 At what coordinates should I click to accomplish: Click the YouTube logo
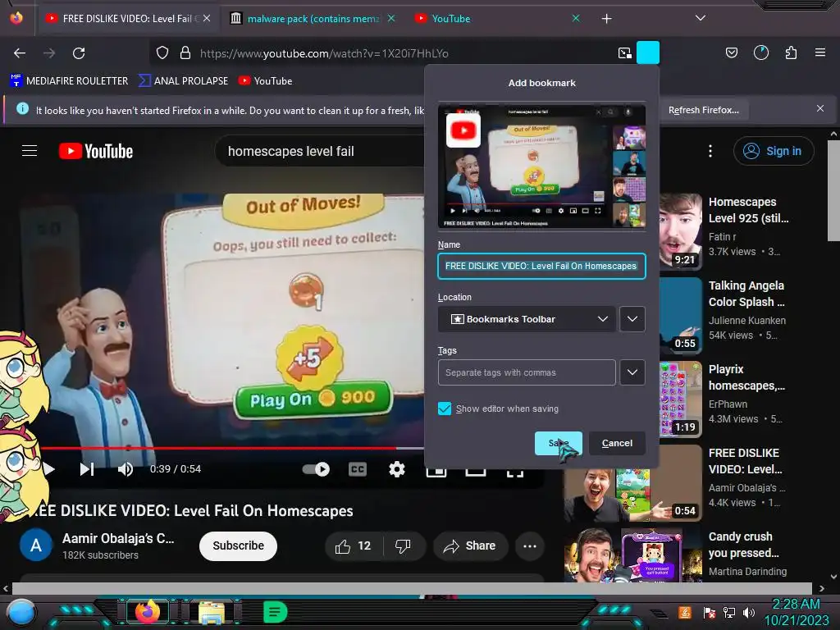[96, 151]
